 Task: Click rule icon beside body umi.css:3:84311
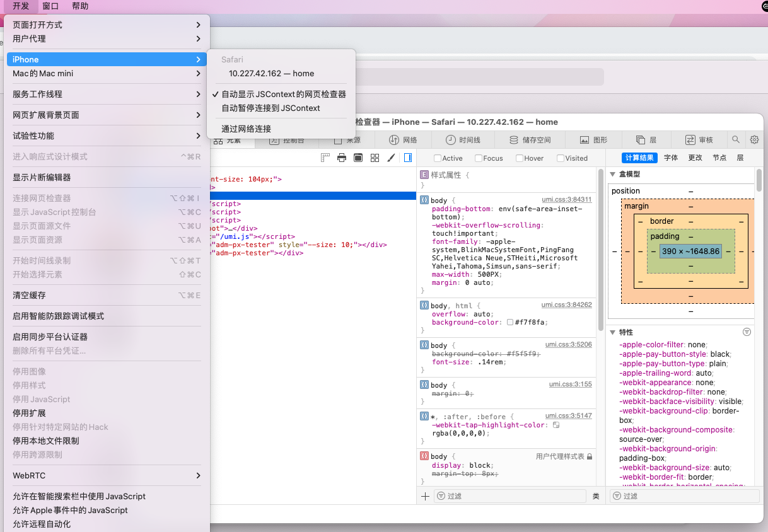pyautogui.click(x=424, y=200)
